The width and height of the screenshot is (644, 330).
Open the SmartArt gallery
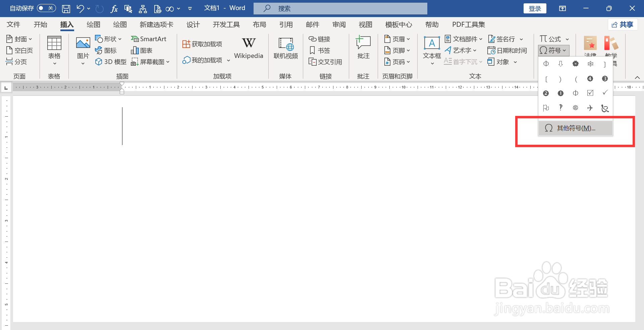(x=149, y=39)
